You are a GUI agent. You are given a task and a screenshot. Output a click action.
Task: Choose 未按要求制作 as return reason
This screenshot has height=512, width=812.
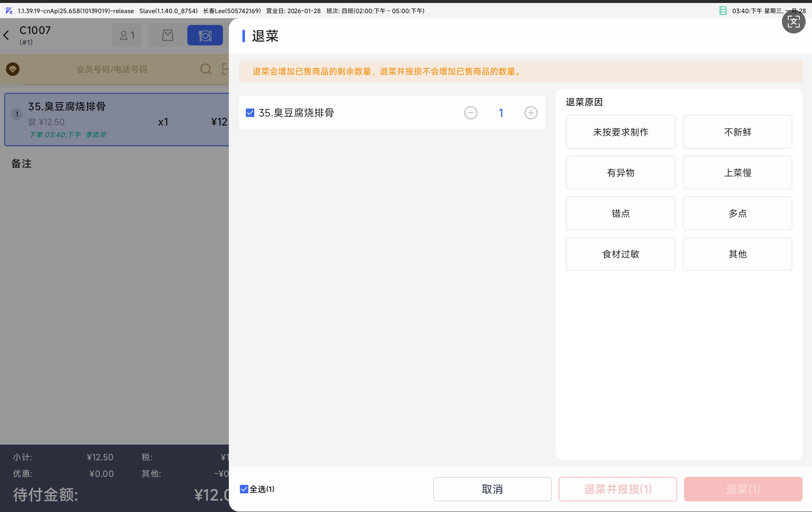(620, 132)
